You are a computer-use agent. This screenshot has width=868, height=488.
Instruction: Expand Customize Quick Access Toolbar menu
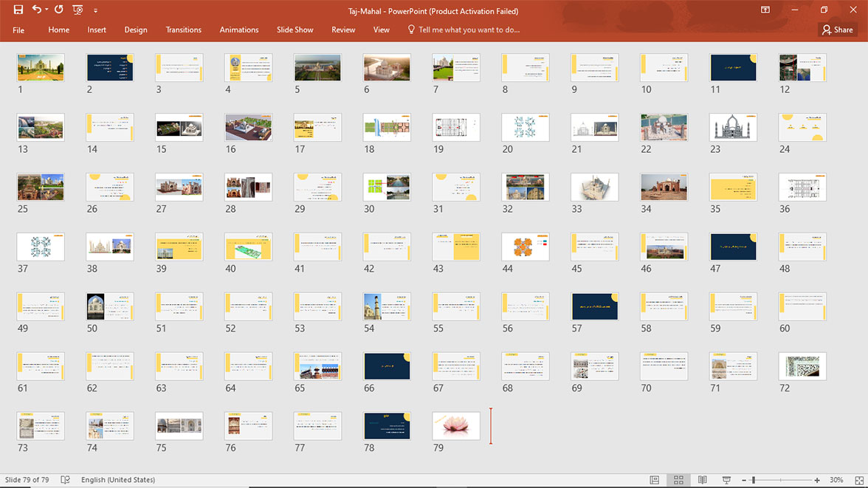(x=96, y=11)
